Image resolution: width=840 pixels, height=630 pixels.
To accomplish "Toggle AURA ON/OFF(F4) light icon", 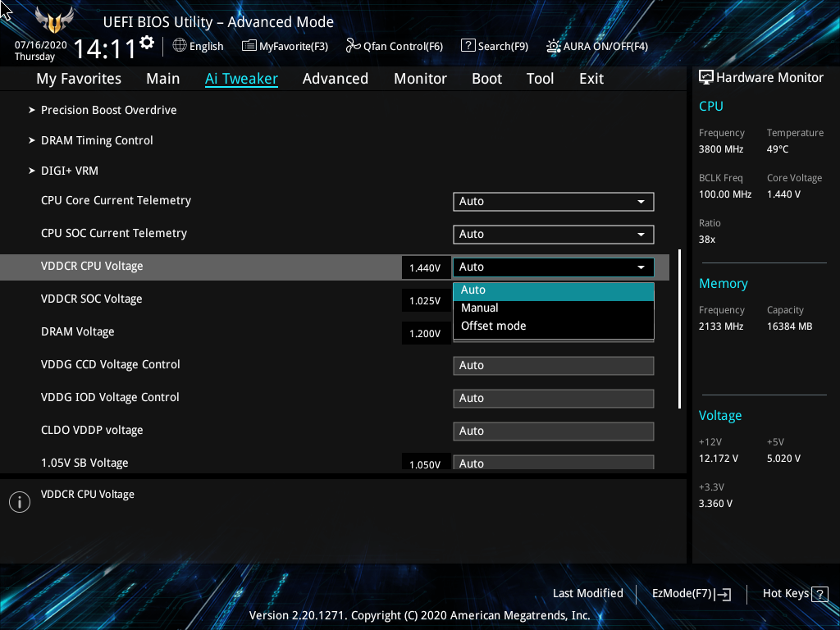I will tap(554, 46).
